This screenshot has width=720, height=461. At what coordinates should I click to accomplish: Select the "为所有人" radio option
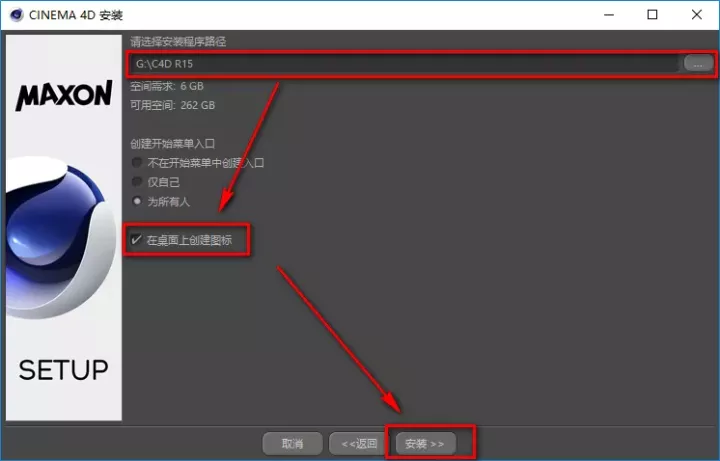point(137,201)
